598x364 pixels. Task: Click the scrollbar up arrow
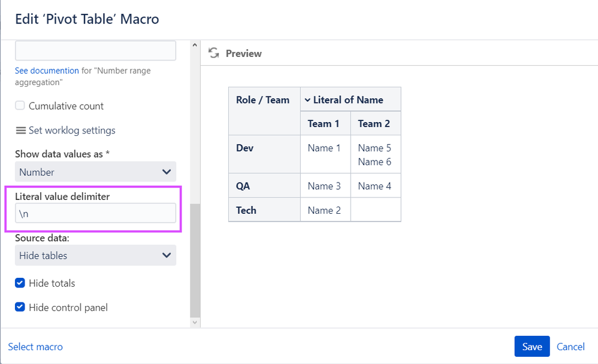[x=194, y=45]
